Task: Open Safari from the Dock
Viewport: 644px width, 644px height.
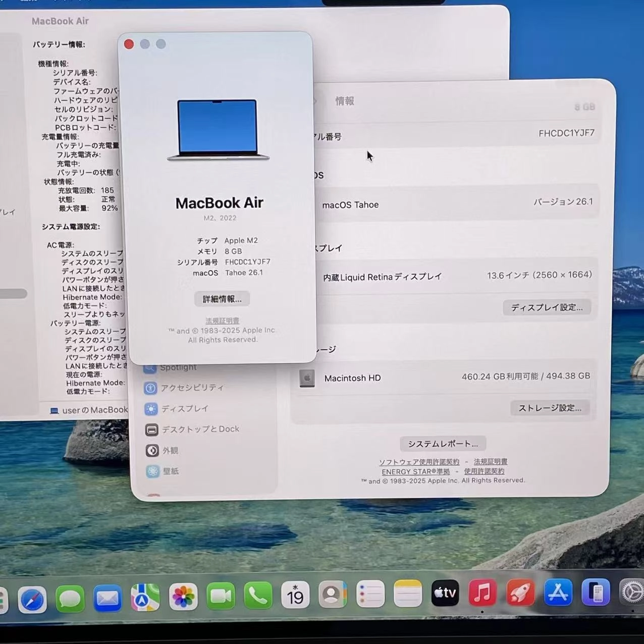Action: point(32,599)
